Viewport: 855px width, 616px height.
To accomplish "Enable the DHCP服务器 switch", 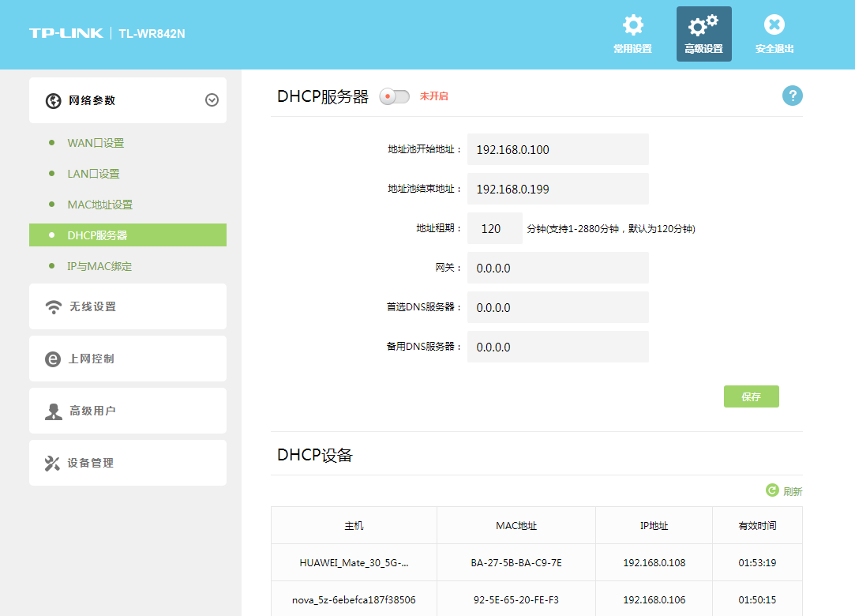I will (393, 94).
